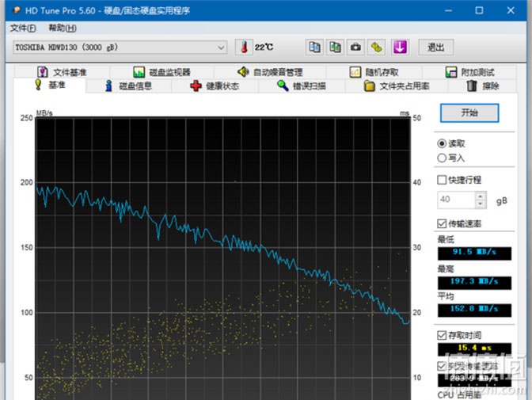Open the 健康状态 tab
The width and height of the screenshot is (532, 400).
click(215, 86)
